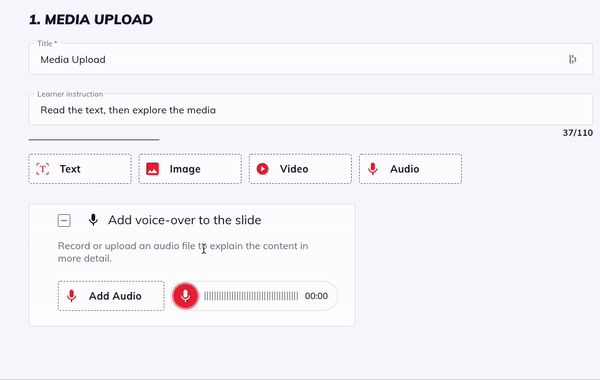Start recording with the red microphone button
Image resolution: width=600 pixels, height=380 pixels.
[186, 296]
